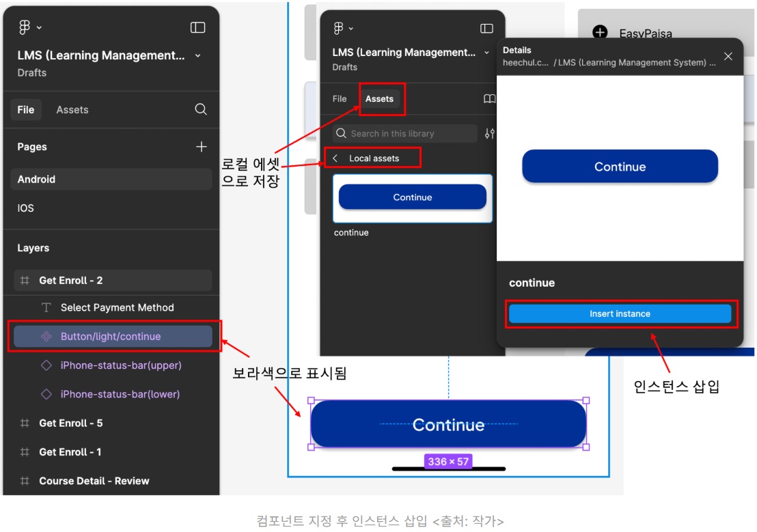Click the instance icon of iPhone-status-bar(lower)
The image size is (757, 532).
tap(46, 395)
